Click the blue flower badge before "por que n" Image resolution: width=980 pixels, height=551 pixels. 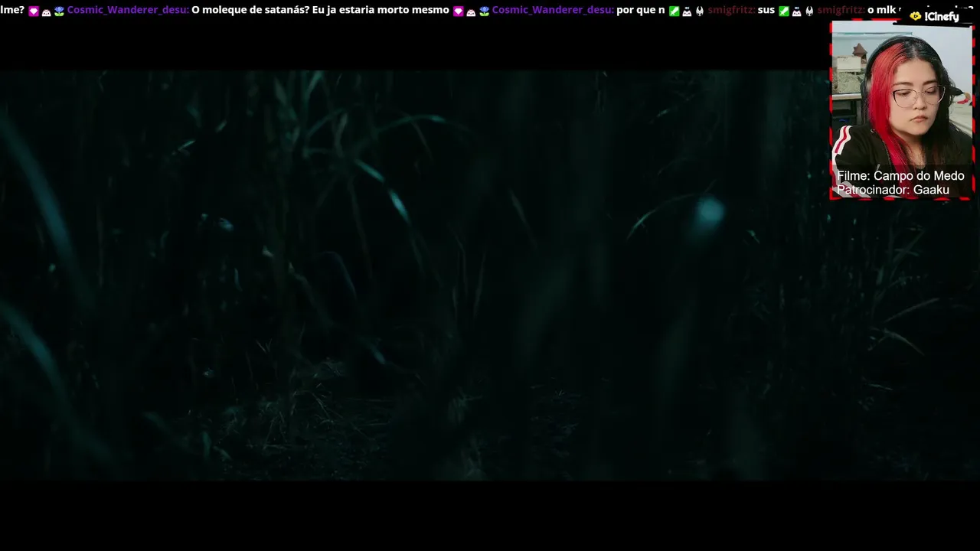484,11
